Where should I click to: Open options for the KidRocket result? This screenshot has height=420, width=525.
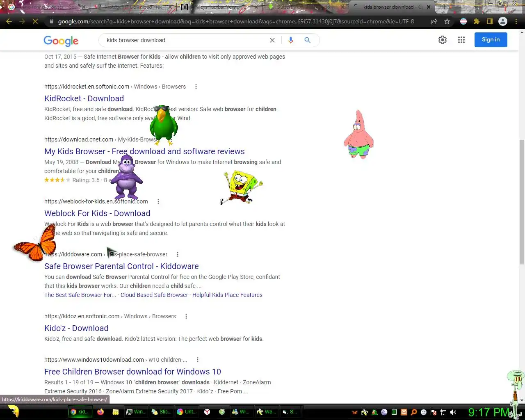[196, 87]
